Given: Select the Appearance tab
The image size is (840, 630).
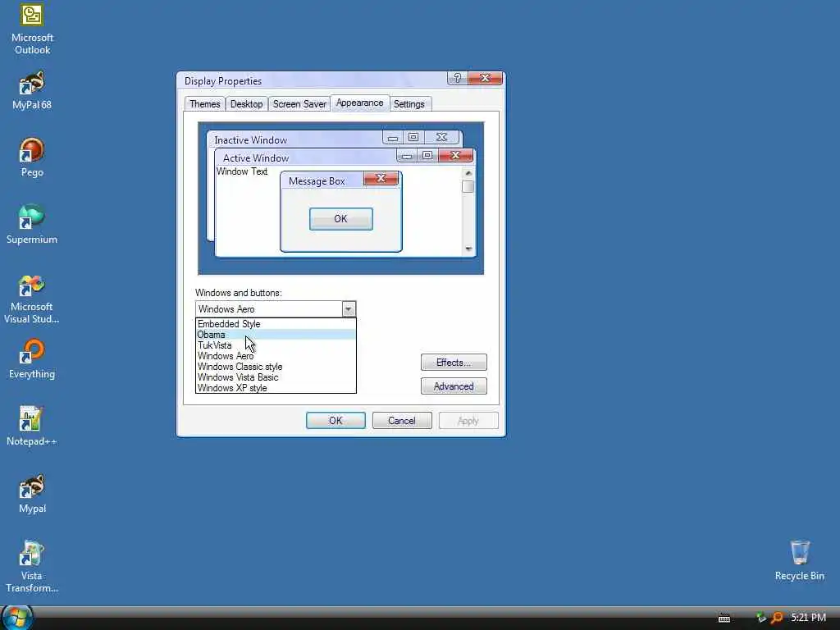Looking at the screenshot, I should pyautogui.click(x=359, y=103).
